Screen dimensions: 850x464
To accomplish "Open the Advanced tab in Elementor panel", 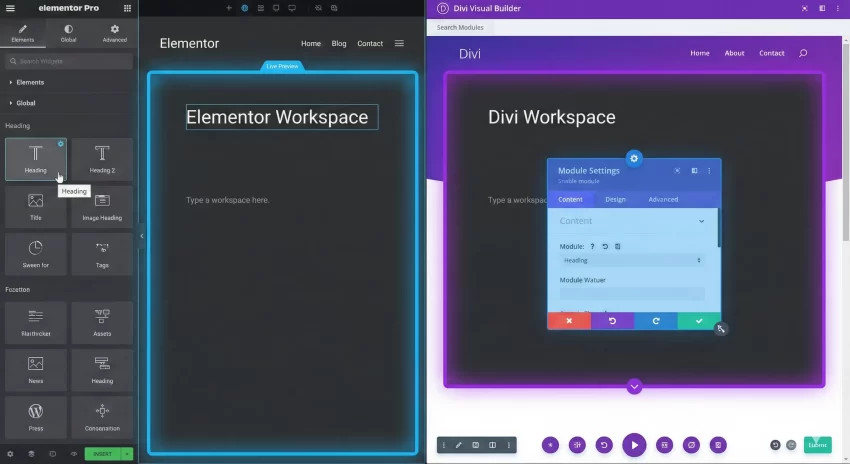I will coord(114,33).
